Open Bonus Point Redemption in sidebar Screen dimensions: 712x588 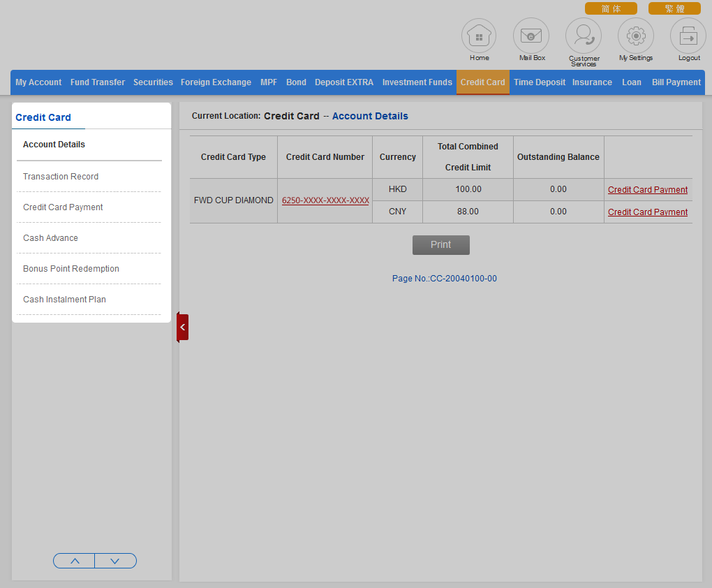[x=71, y=269]
